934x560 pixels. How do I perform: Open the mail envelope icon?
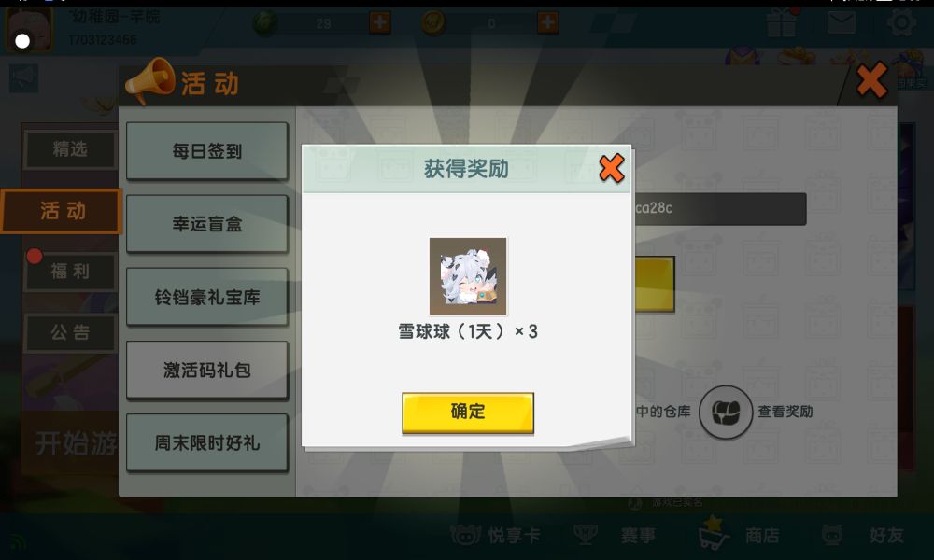[842, 23]
